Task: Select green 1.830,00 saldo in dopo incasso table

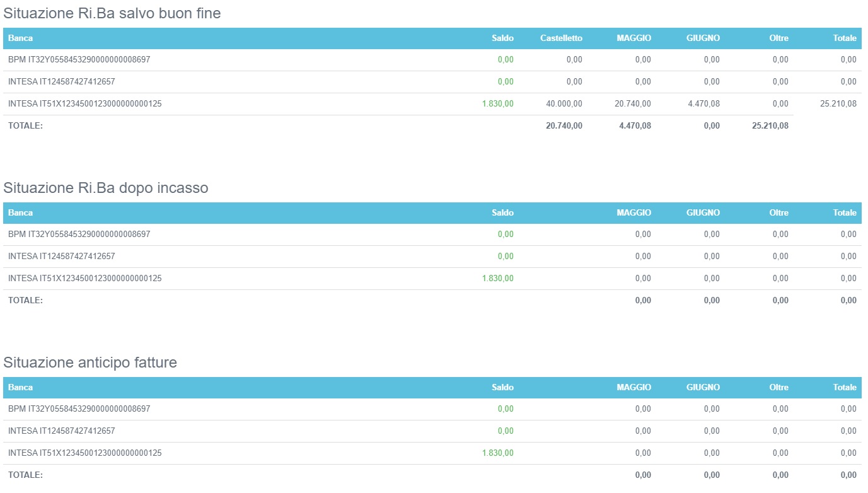Action: click(497, 279)
